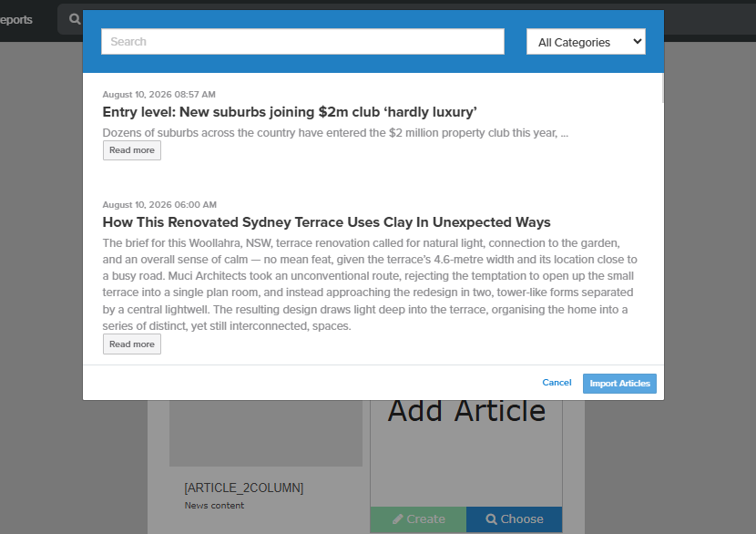Screen dimensions: 756x534
Task: Click Read more under the $2m club article
Action: click(132, 150)
